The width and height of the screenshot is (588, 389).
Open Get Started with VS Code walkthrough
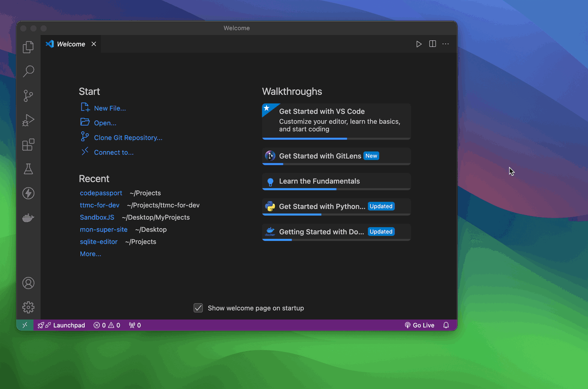click(337, 122)
